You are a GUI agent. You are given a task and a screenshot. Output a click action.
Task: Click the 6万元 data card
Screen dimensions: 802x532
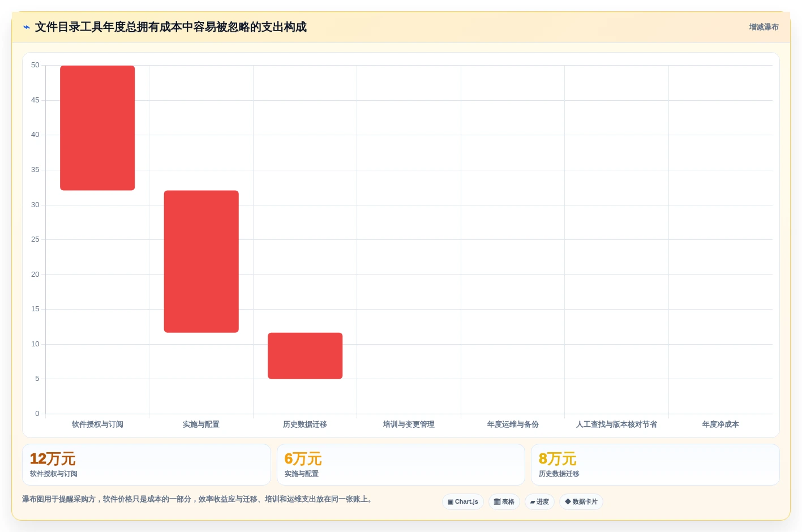tap(401, 465)
